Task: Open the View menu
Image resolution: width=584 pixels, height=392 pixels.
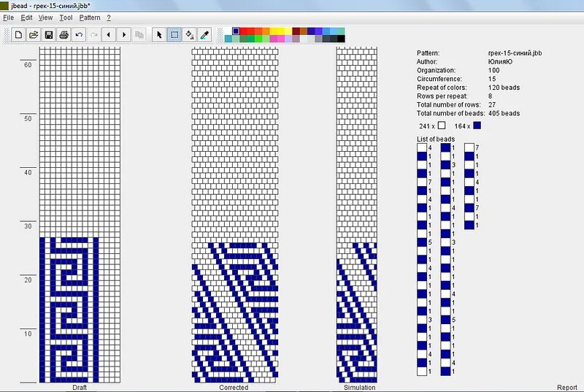Action: [45, 18]
